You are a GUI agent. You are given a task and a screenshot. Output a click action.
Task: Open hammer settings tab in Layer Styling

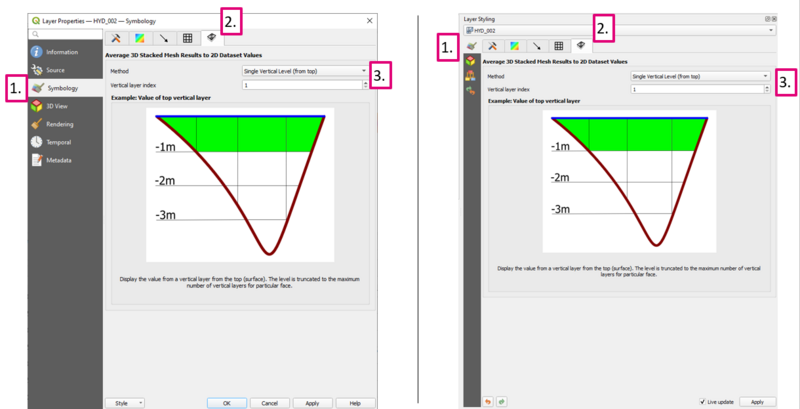[x=492, y=46]
